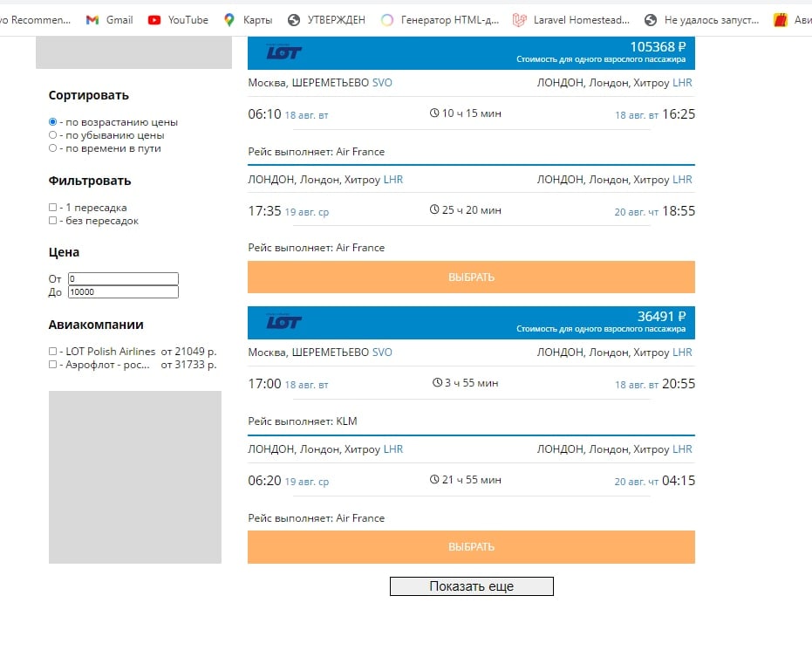This screenshot has width=812, height=671.
Task: Open the Карты maps bookmark
Action: pyautogui.click(x=248, y=20)
